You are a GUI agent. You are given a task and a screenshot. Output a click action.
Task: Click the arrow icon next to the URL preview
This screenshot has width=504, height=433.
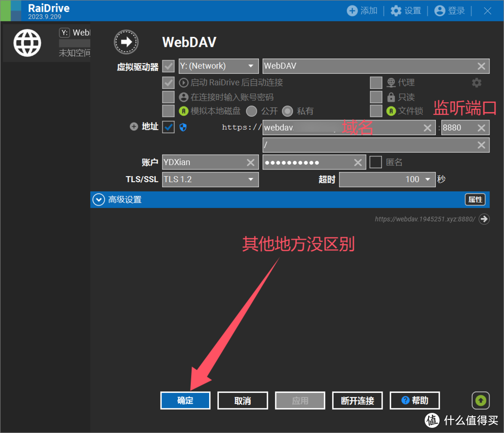coord(484,219)
